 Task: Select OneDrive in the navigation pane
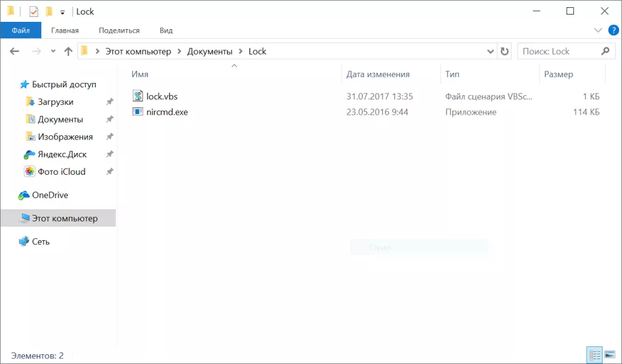click(x=49, y=195)
